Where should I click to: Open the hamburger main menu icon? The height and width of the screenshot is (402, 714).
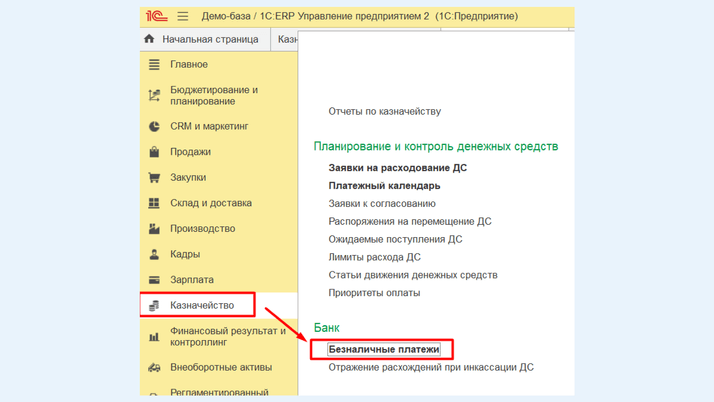(183, 16)
